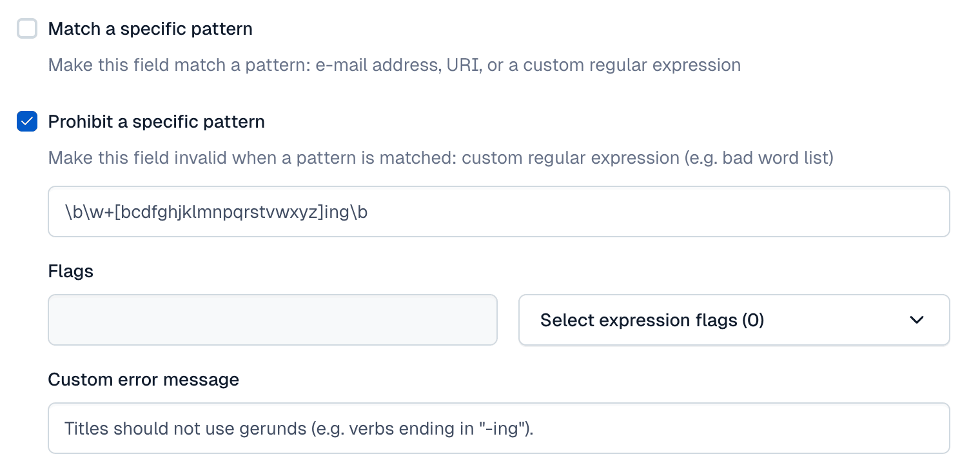Focus the regular expression pattern input field
Image resolution: width=980 pixels, height=472 pixels.
pos(499,211)
